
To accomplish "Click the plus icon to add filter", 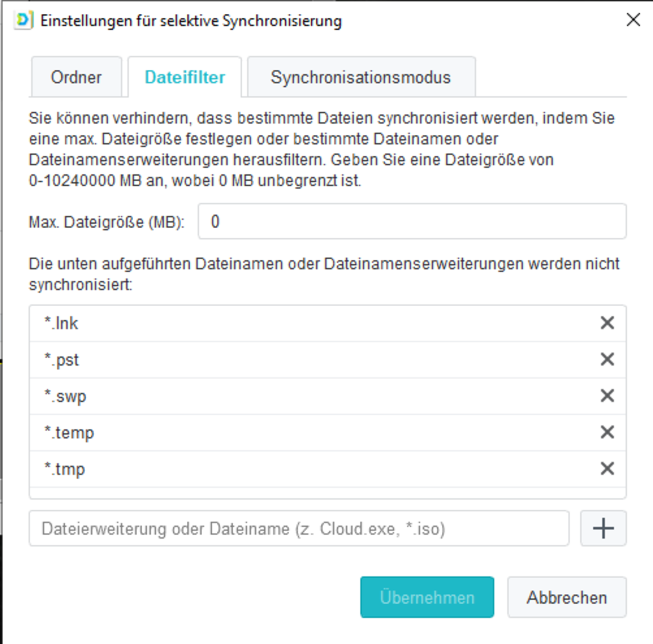I will coord(604,528).
